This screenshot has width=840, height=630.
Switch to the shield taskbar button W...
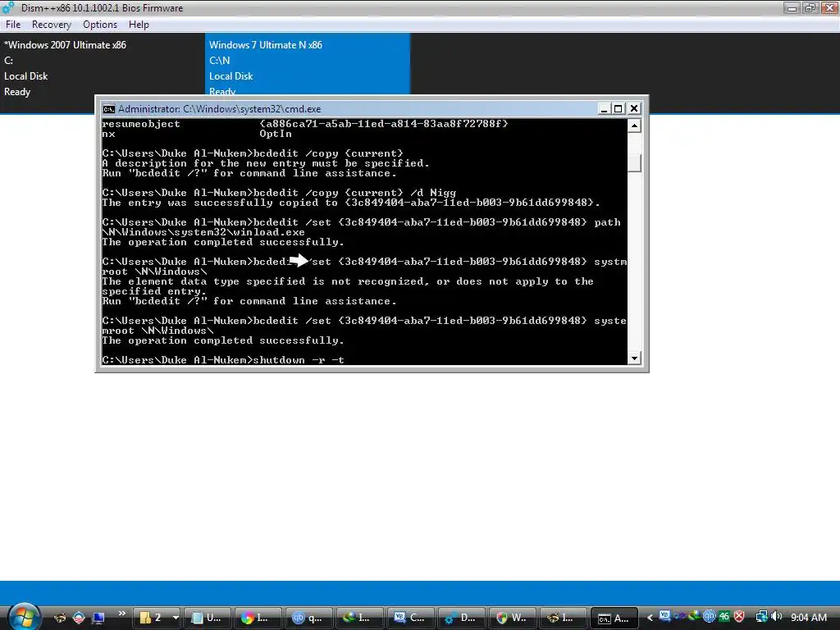pyautogui.click(x=513, y=618)
